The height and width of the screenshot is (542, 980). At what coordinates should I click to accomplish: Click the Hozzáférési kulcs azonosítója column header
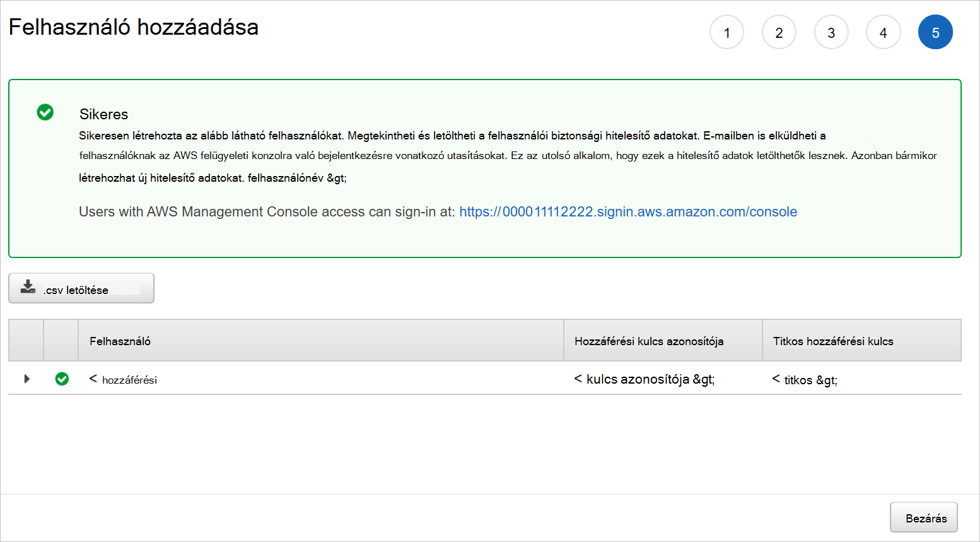tap(663, 341)
